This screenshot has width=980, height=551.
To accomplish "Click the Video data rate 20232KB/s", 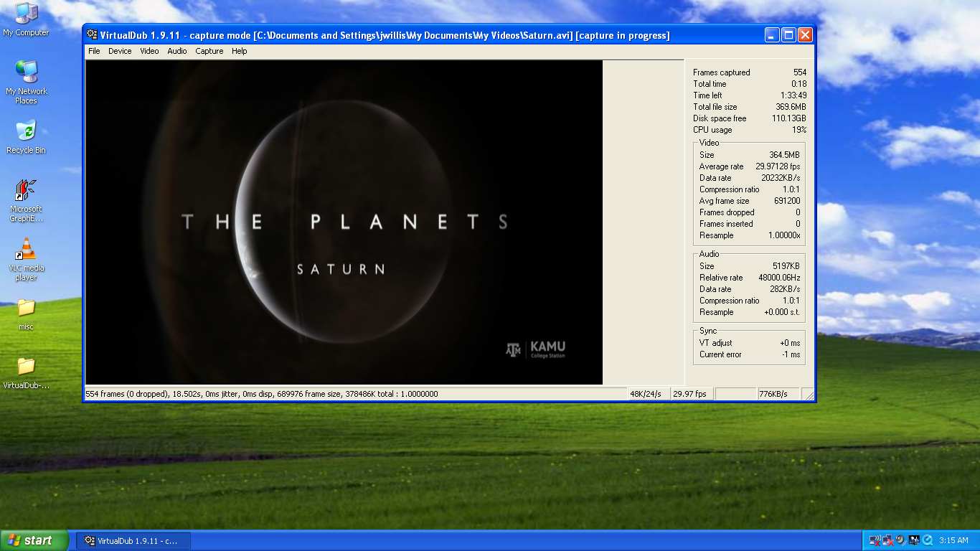I will 781,178.
